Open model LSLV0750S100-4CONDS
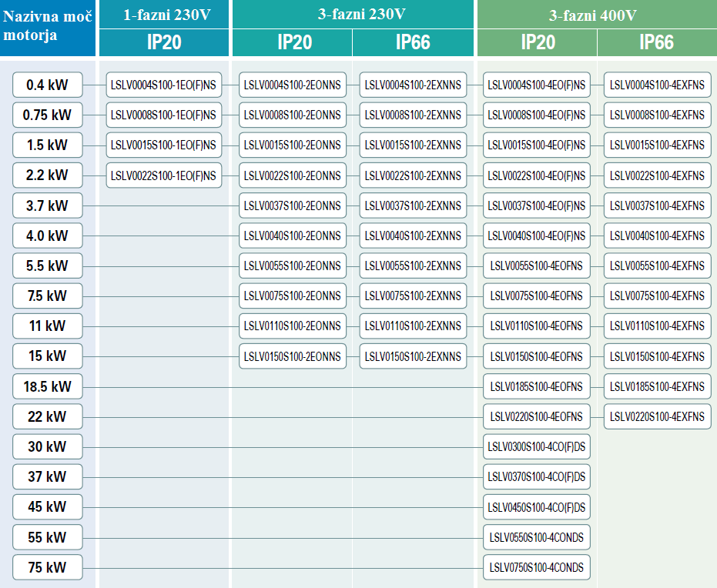Viewport: 717px width, 588px height. pos(537,568)
